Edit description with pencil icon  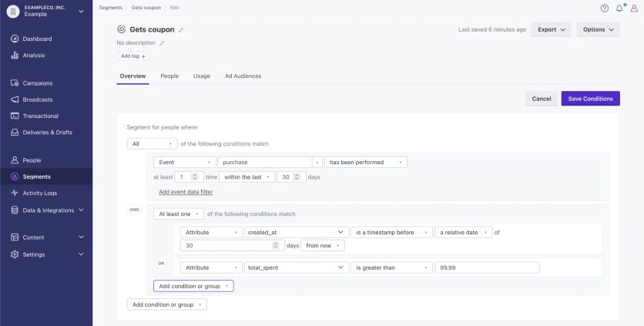tap(162, 42)
